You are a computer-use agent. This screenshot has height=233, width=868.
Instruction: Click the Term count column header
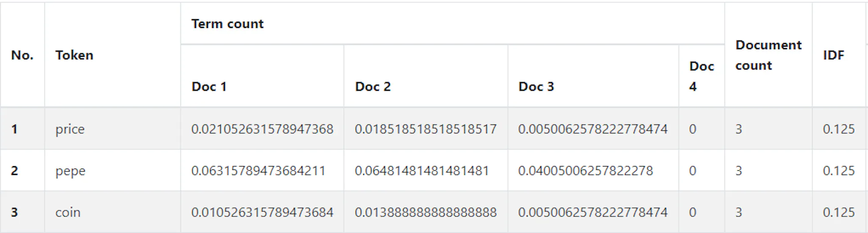pyautogui.click(x=227, y=24)
